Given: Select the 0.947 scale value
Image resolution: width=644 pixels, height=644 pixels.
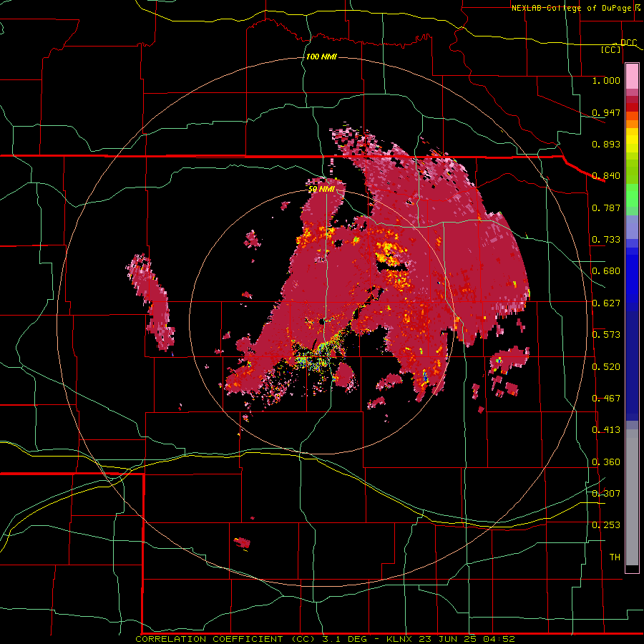Looking at the screenshot, I should click(606, 112).
